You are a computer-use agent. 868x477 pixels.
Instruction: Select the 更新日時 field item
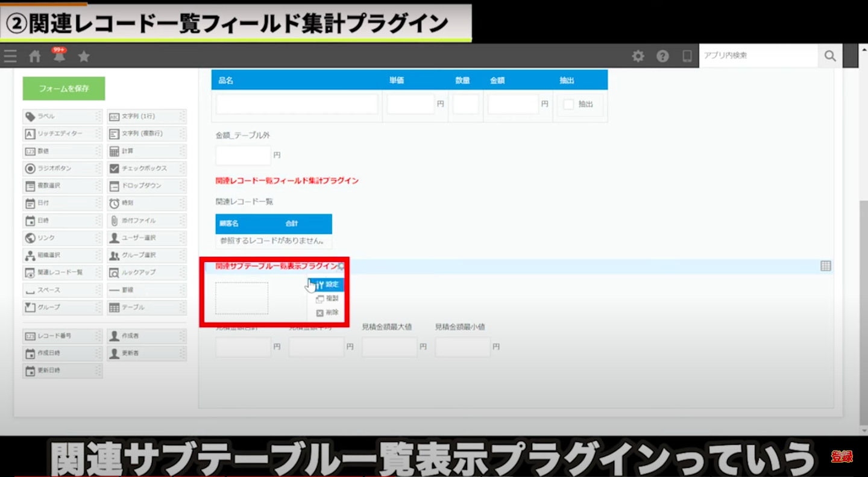pos(63,370)
